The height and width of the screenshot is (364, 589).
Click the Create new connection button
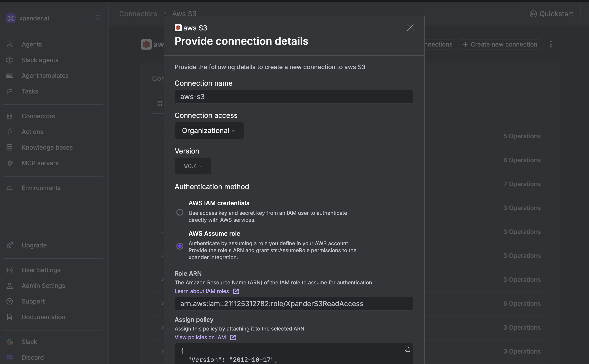click(x=499, y=44)
